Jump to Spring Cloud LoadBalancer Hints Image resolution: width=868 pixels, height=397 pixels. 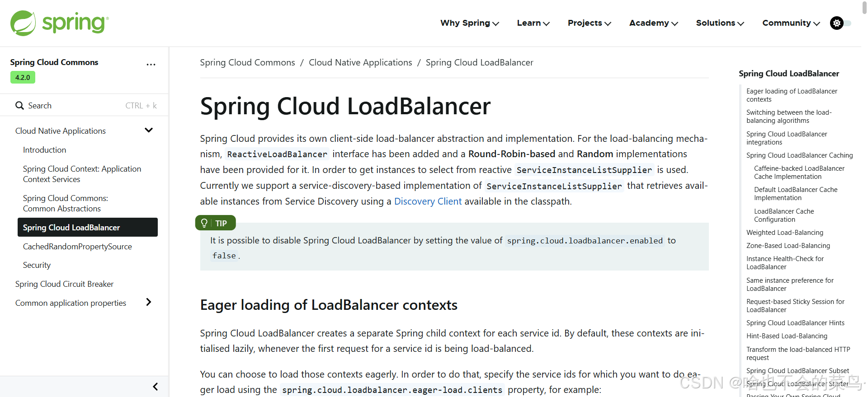(x=795, y=323)
